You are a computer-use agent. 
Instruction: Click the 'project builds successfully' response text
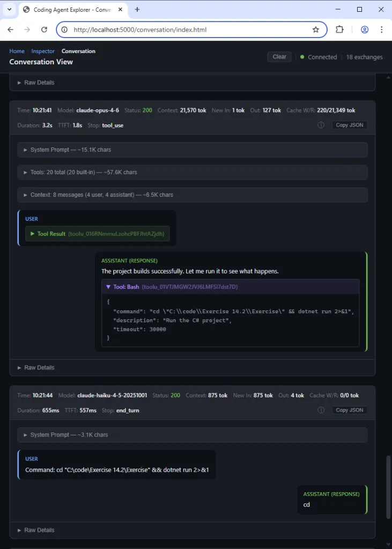point(190,271)
